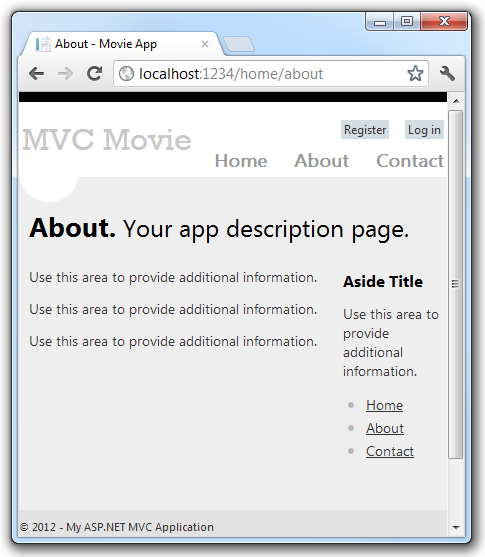Close the browser window
485x557 pixels.
point(444,21)
